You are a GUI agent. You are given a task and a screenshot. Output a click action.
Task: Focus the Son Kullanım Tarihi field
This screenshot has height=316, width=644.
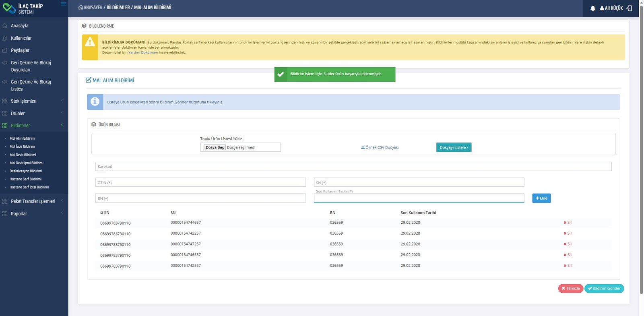pyautogui.click(x=419, y=198)
